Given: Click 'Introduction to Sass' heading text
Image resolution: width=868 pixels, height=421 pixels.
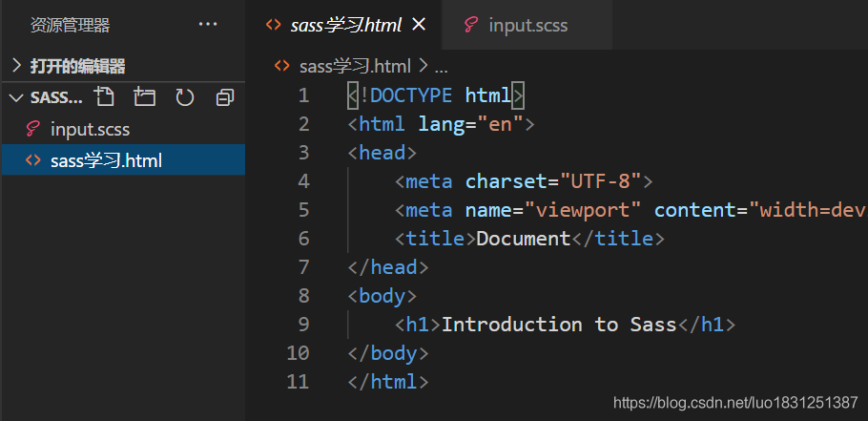Looking at the screenshot, I should click(559, 324).
